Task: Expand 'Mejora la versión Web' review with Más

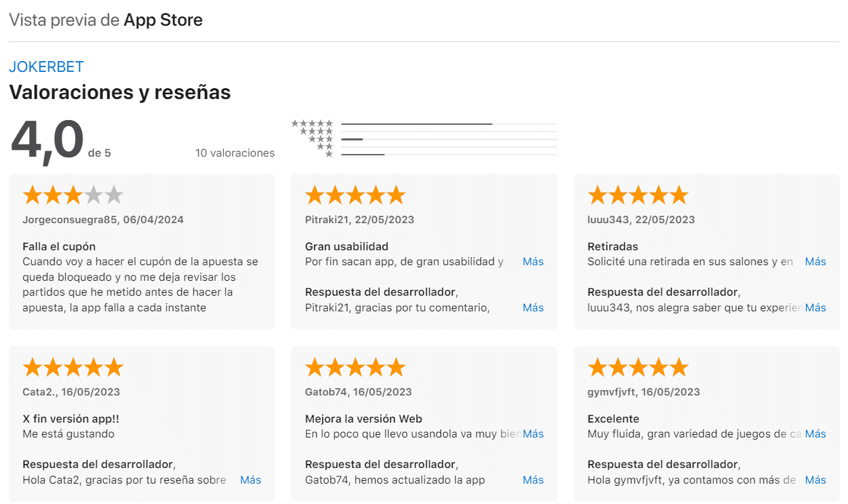Action: (x=533, y=434)
